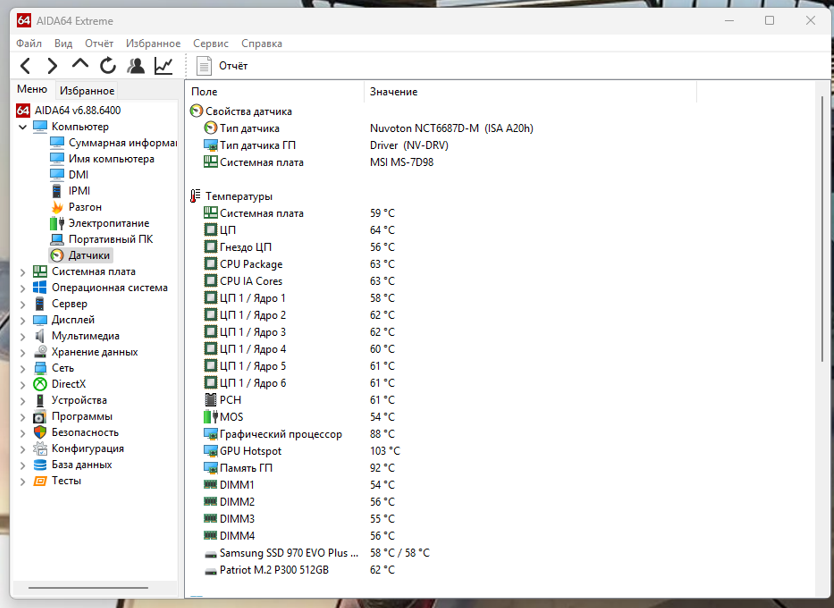Expand the Программы tree node
The height and width of the screenshot is (608, 834).
(22, 417)
